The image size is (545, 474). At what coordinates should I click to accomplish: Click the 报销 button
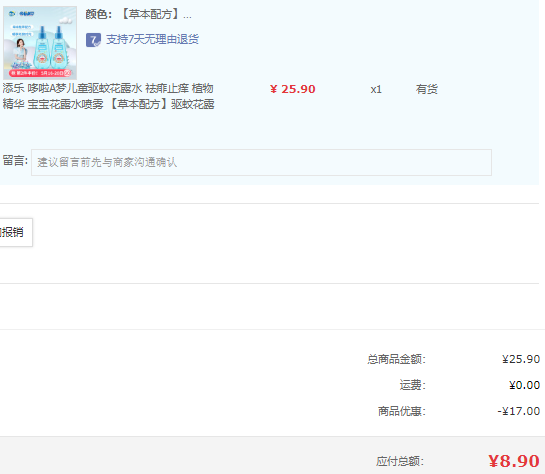[15, 232]
